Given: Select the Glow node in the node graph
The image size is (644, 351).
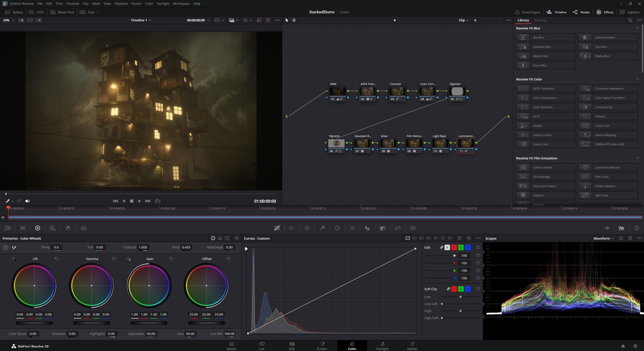Looking at the screenshot, I should click(x=388, y=143).
